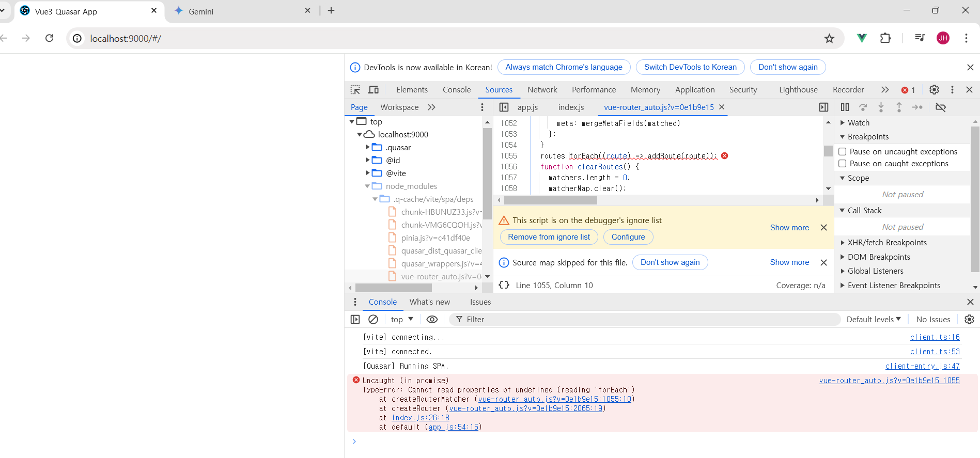Click Always match Chrome's language
Viewport: 980px width, 458px height.
click(564, 67)
